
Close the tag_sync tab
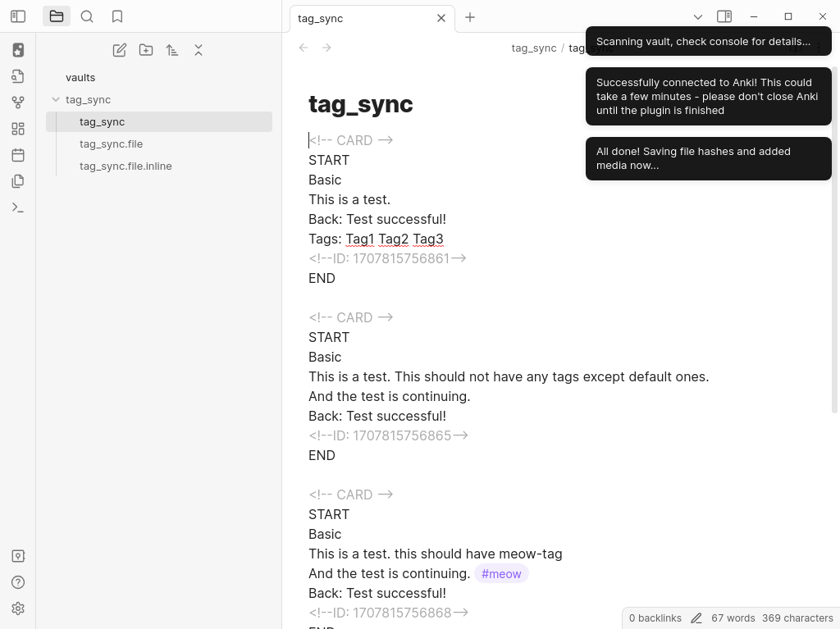coord(441,18)
